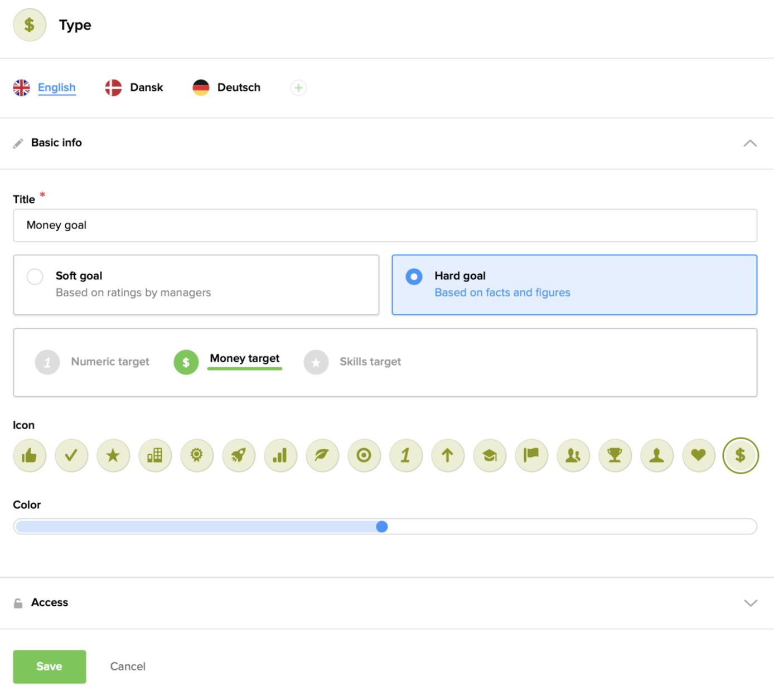Expand the Access section
This screenshot has width=774, height=700.
point(750,603)
